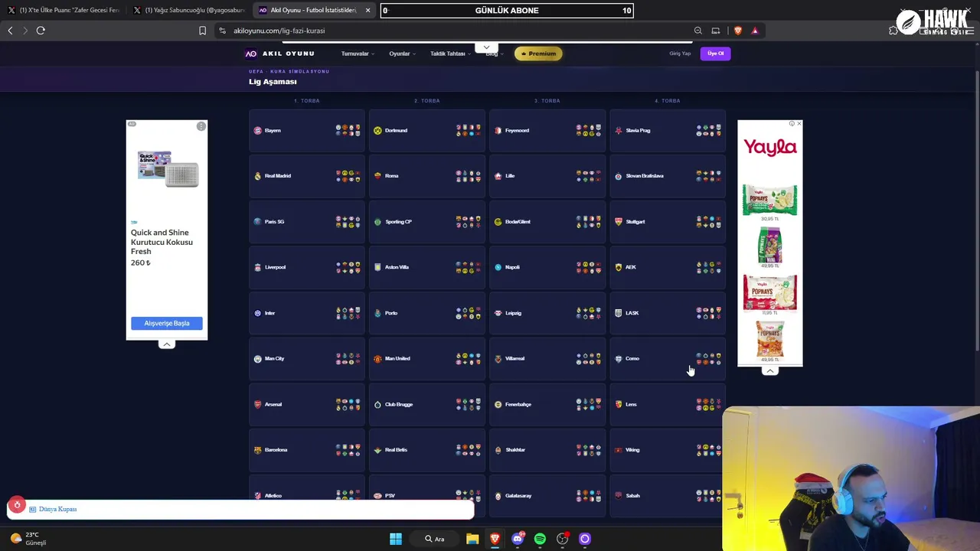The width and height of the screenshot is (980, 551).
Task: Close the Akıl Oyunu browser tab
Action: pos(367,10)
